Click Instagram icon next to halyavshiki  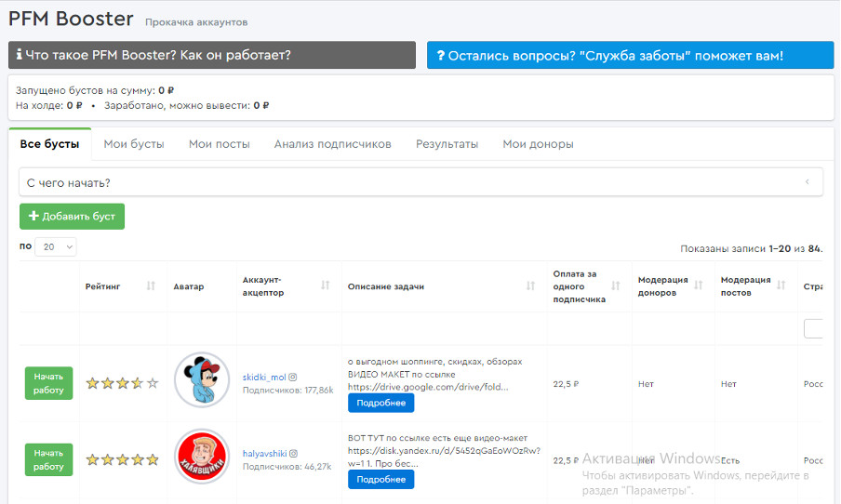tap(293, 454)
